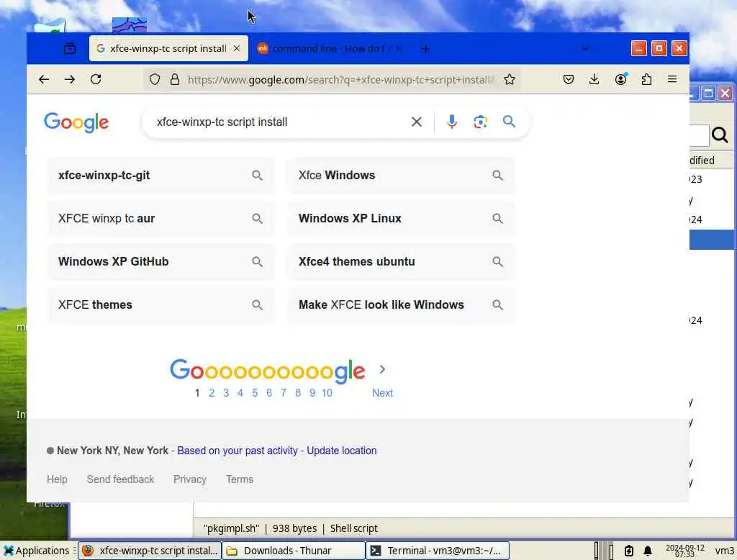
Task: Search related term Windows XP GitHub
Action: point(160,262)
